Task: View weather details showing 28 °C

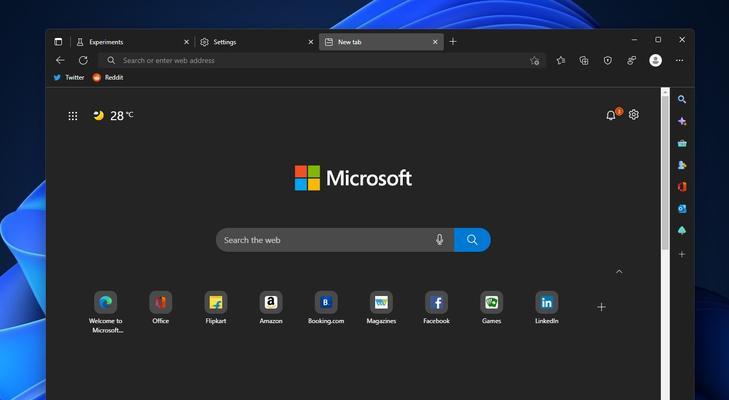Action: click(113, 115)
